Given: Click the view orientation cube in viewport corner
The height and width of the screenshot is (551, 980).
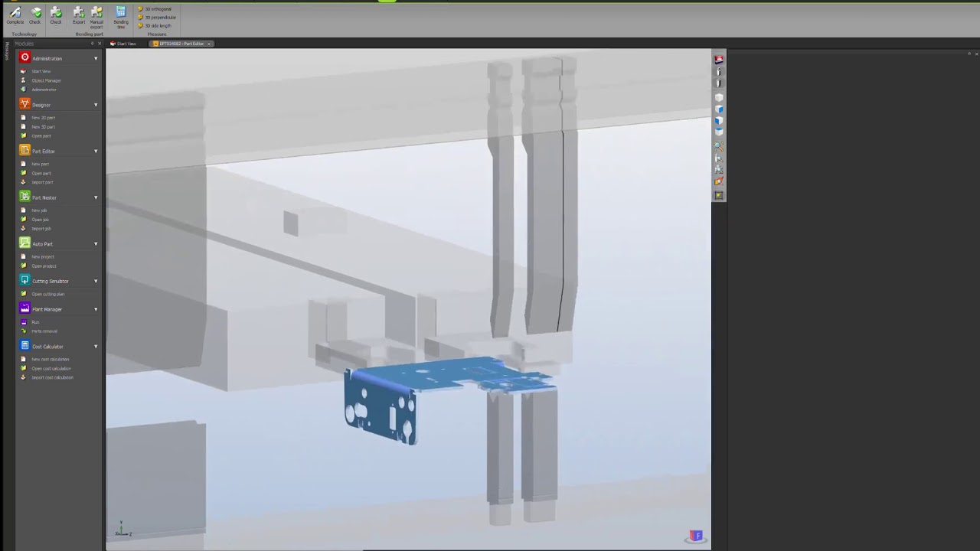Looking at the screenshot, I should coord(696,536).
